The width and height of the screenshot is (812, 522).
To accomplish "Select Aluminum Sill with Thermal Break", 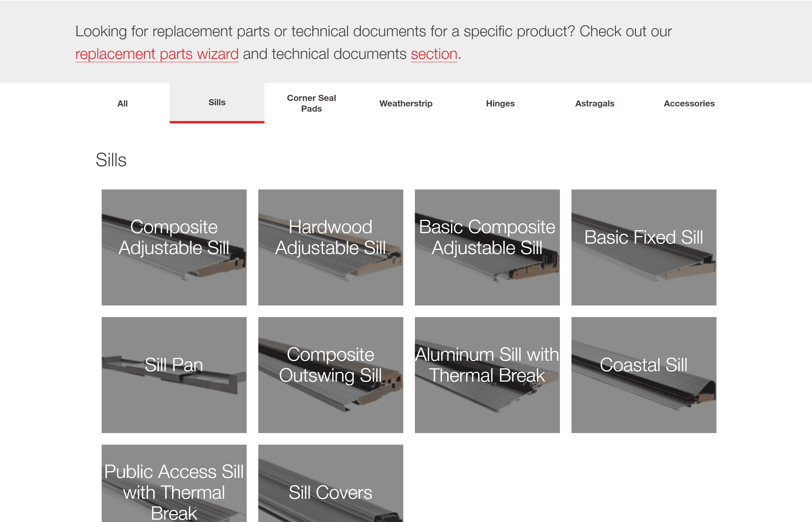I will point(487,375).
